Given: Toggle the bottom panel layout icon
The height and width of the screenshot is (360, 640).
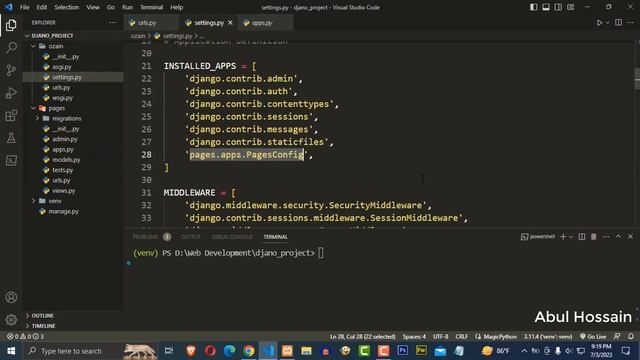Looking at the screenshot, I should click(x=546, y=7).
